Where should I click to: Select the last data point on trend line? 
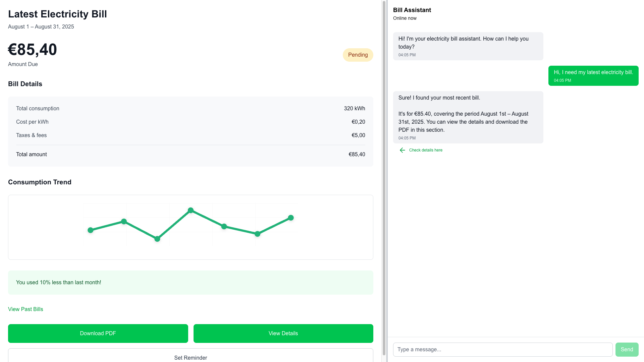291,218
